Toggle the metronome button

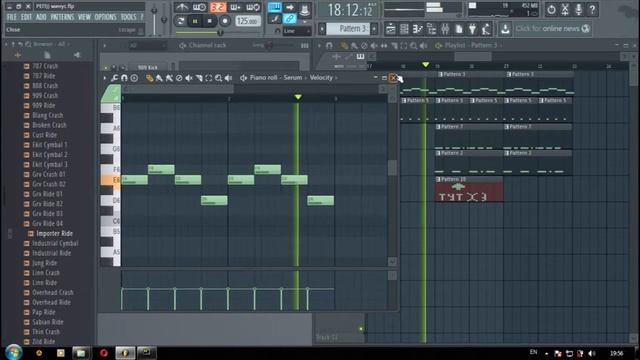pyautogui.click(x=182, y=7)
